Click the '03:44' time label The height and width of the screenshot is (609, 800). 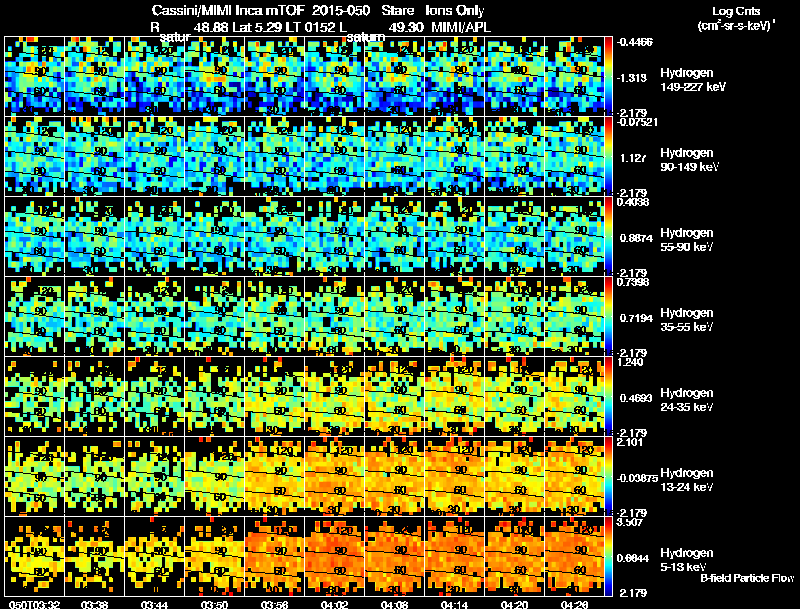point(155,604)
